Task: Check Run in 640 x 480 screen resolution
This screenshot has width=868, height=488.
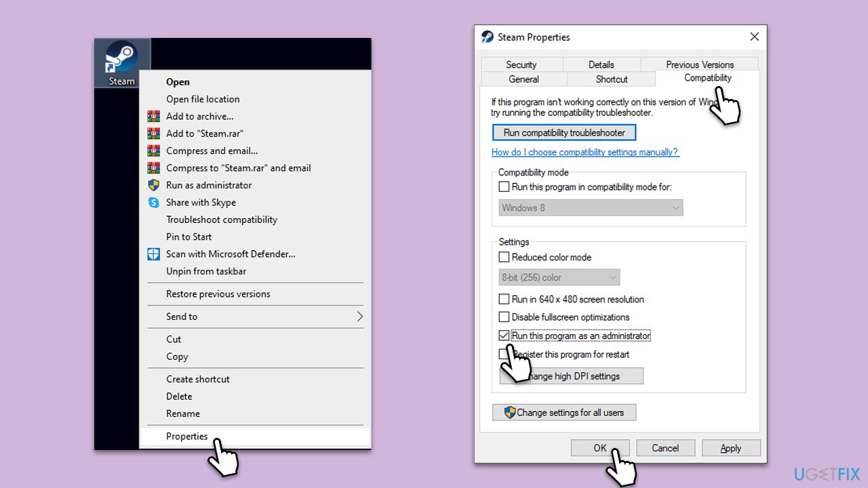Action: tap(504, 299)
